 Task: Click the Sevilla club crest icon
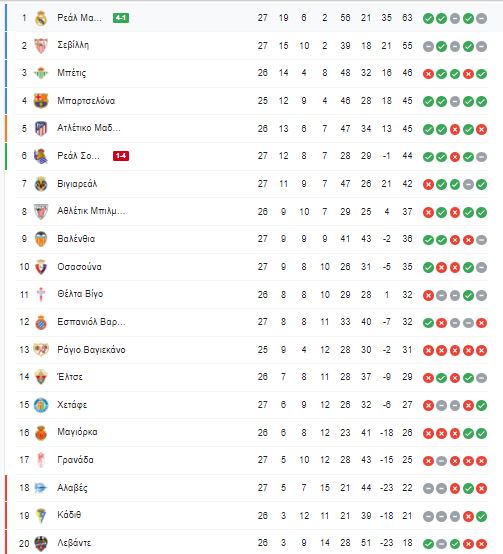coord(41,46)
